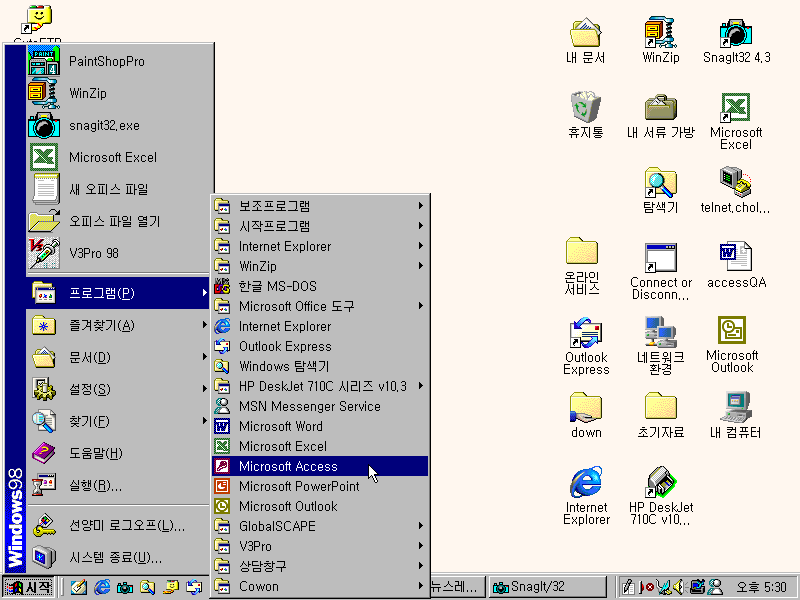Select the 초기자료 desktop folder
800x600 pixels.
[x=661, y=415]
